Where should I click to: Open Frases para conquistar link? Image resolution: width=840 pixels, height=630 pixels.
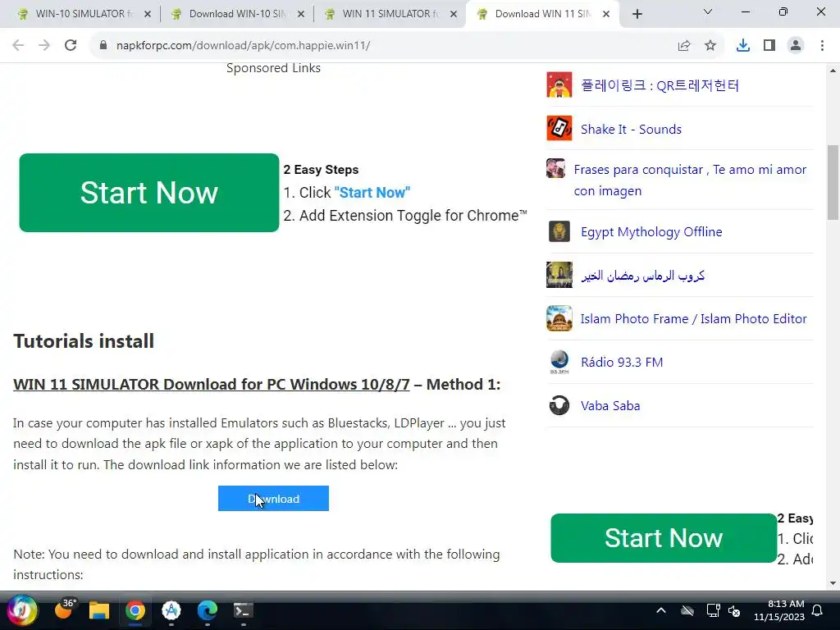tap(690, 180)
